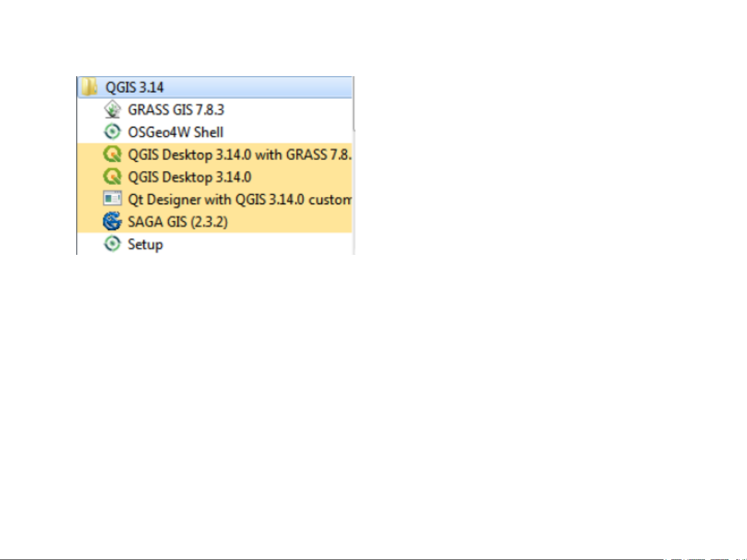Run the Setup entry by its label

point(145,244)
